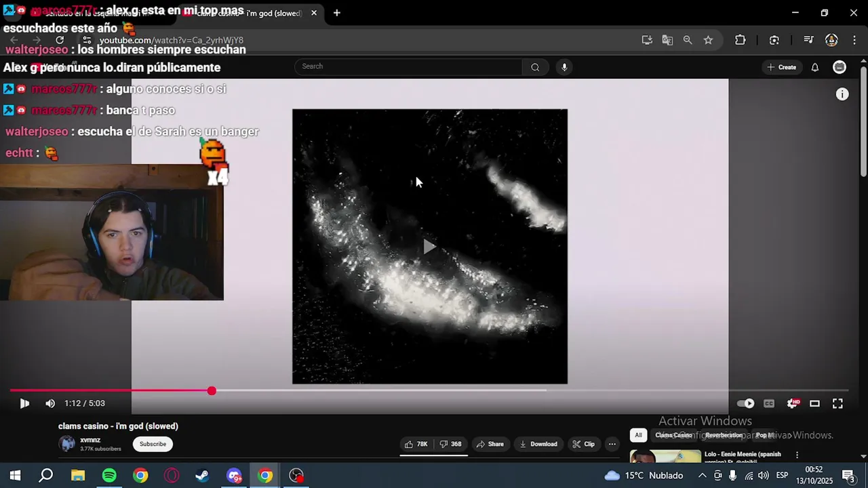Resume video with the player play button
This screenshot has height=488, width=868.
coord(24,403)
